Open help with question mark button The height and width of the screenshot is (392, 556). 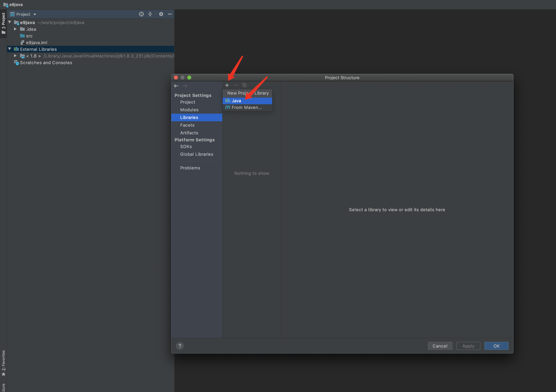[x=180, y=346]
